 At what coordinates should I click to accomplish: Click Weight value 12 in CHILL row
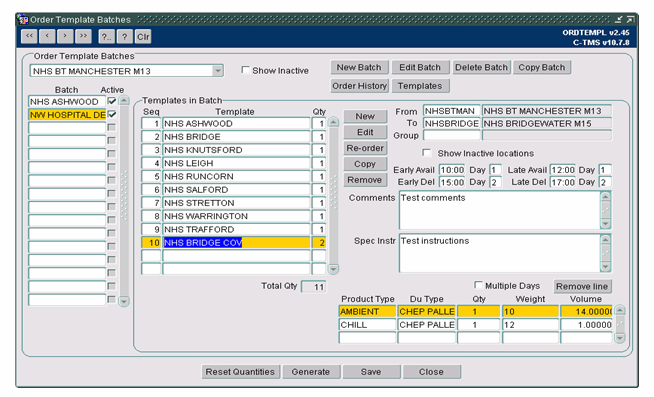pyautogui.click(x=530, y=324)
